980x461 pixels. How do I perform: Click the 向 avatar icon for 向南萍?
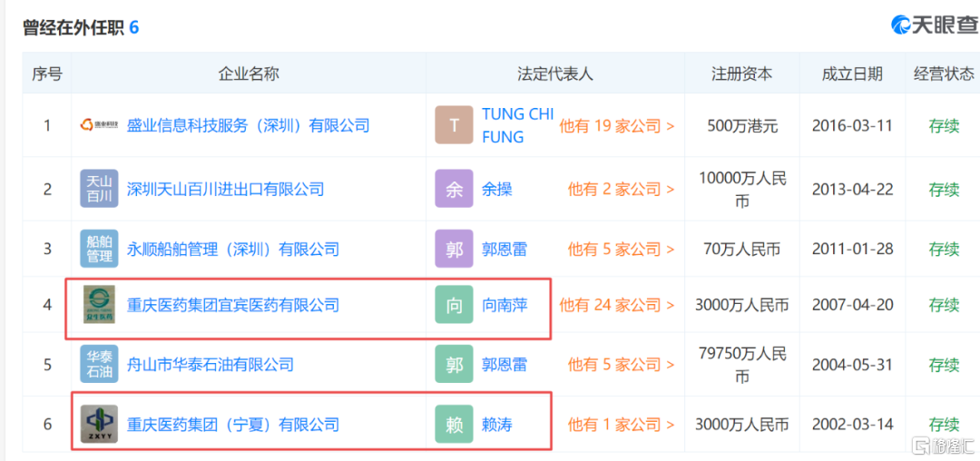(454, 306)
